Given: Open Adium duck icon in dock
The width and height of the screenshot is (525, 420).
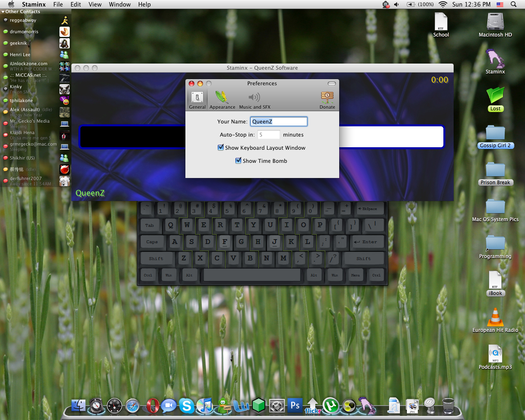Looking at the screenshot, I should pos(224,406).
